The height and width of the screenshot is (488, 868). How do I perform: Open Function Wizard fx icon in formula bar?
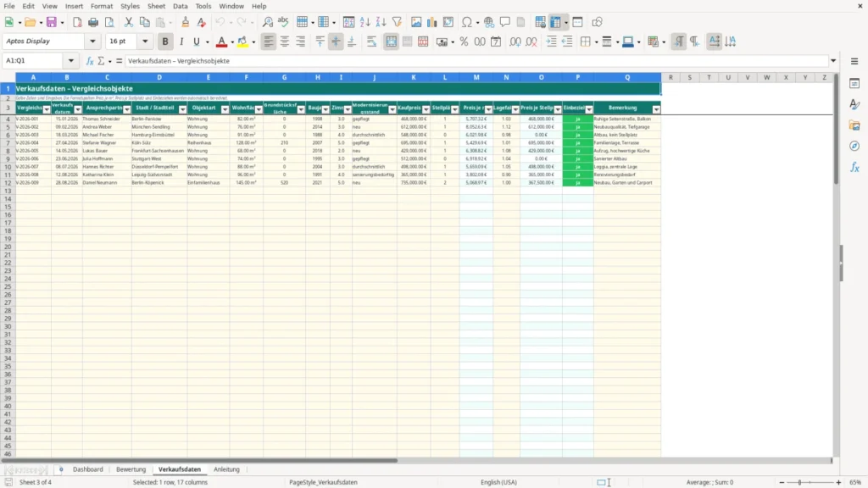tap(90, 61)
